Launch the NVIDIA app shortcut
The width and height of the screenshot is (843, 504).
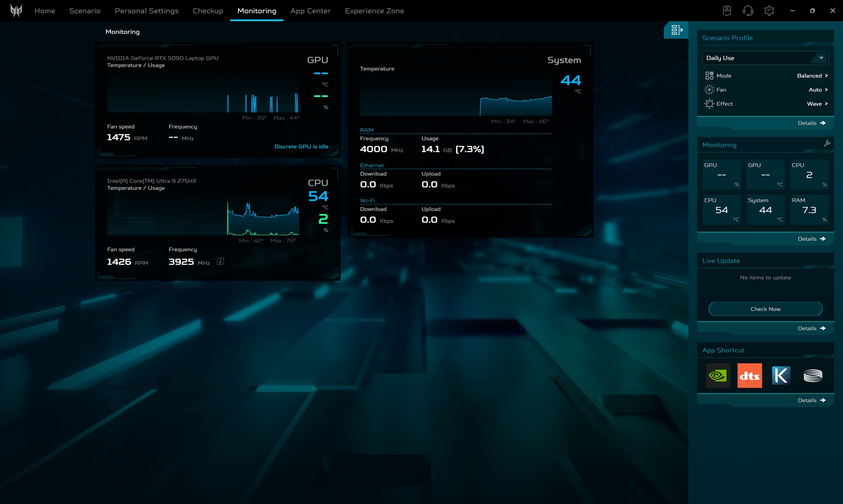point(718,375)
